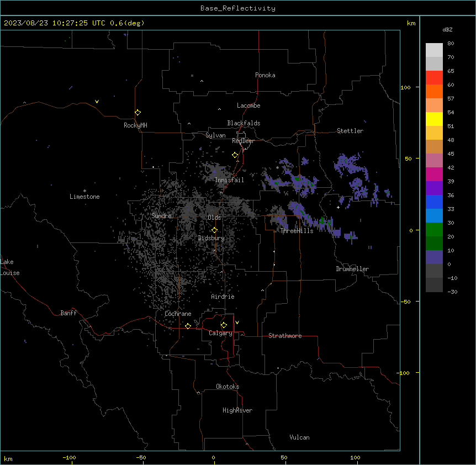The height and width of the screenshot is (465, 476).
Task: Pick the violet 39 dBZ legend swatch
Action: tap(434, 188)
